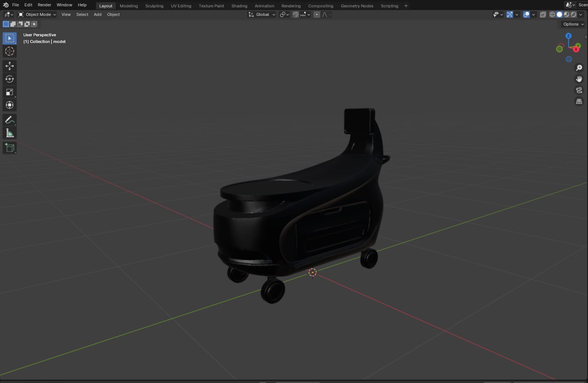This screenshot has width=588, height=383.
Task: Select the Select Box tool
Action: (10, 38)
